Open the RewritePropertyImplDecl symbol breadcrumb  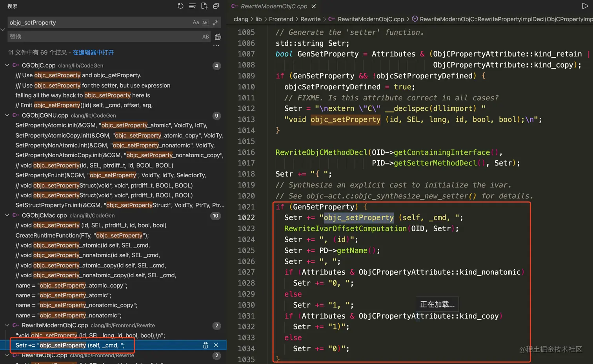(x=502, y=19)
